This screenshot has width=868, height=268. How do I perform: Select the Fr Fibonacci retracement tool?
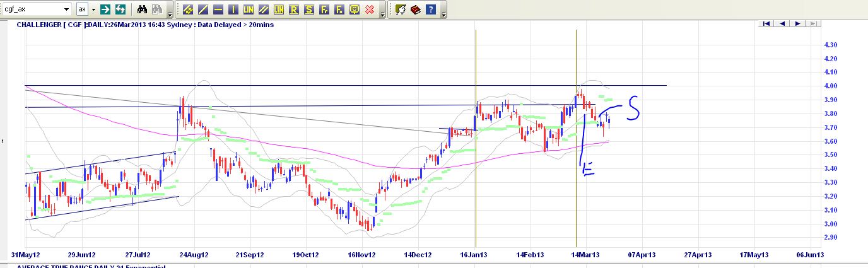click(x=324, y=9)
